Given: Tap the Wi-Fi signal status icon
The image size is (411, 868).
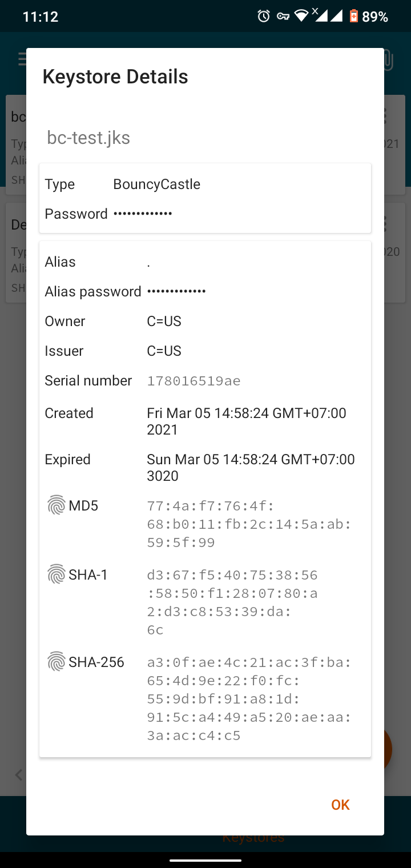Looking at the screenshot, I should point(301,17).
